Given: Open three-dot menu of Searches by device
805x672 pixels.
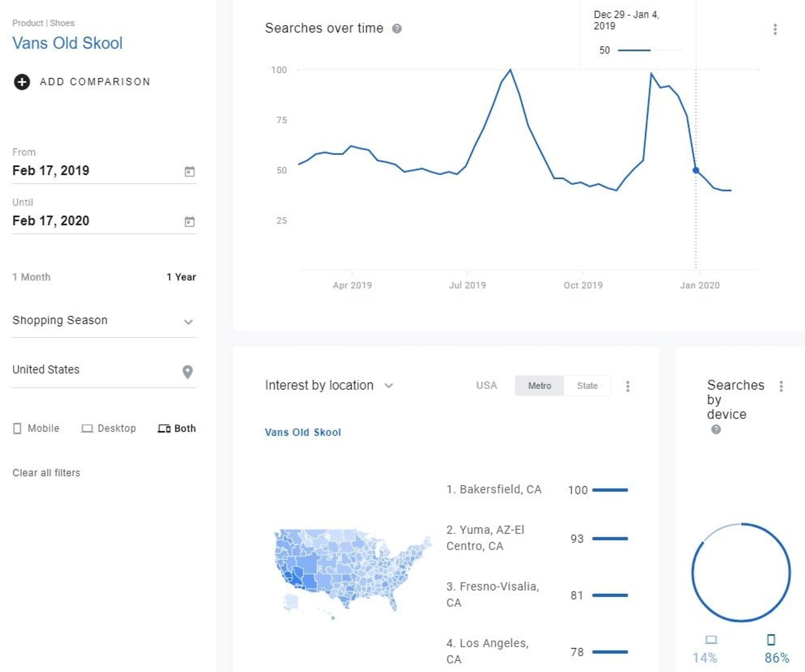Looking at the screenshot, I should click(781, 386).
